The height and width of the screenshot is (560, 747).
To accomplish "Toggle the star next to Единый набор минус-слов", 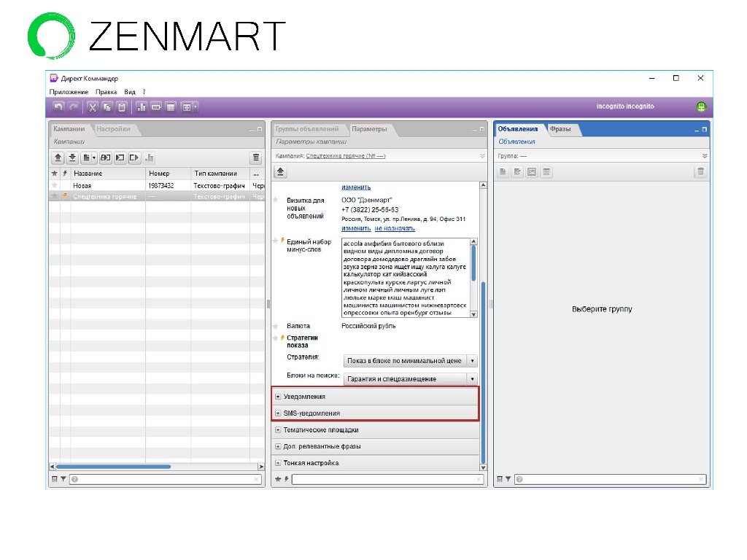I will pyautogui.click(x=275, y=241).
